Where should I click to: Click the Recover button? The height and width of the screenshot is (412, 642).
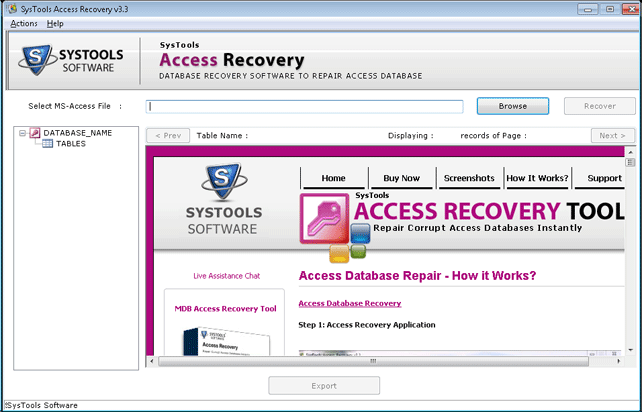tap(599, 106)
